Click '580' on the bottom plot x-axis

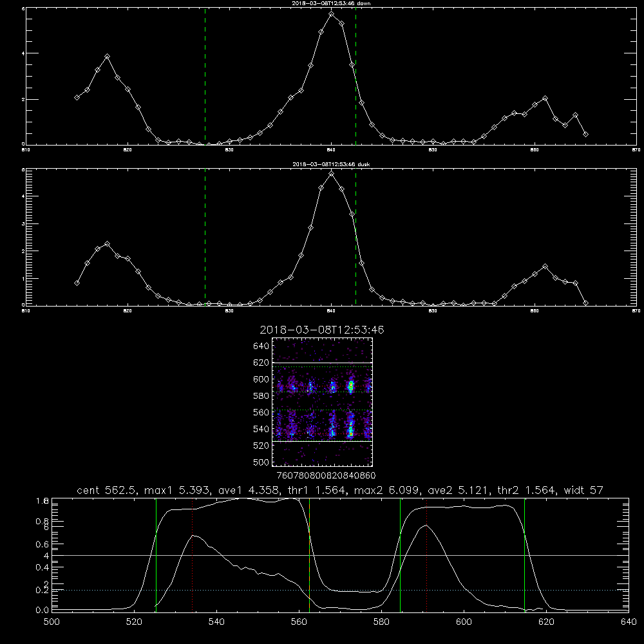381,622
